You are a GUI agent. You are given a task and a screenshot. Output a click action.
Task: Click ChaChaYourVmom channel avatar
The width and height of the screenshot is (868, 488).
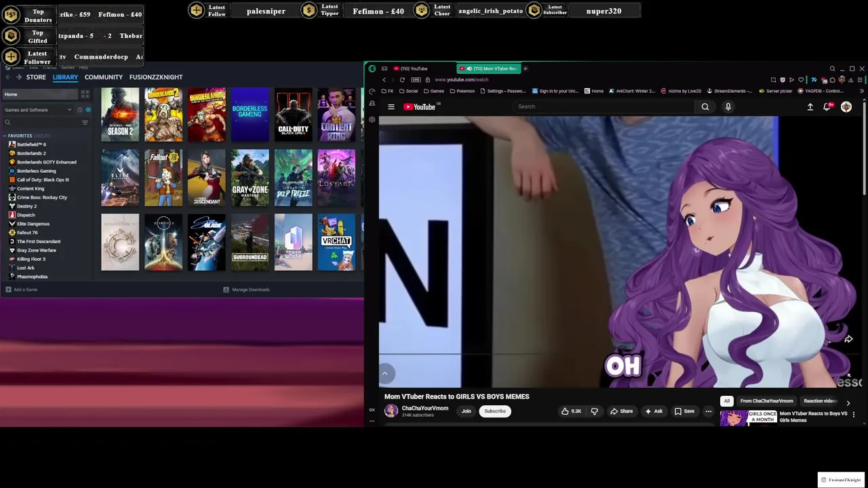391,411
